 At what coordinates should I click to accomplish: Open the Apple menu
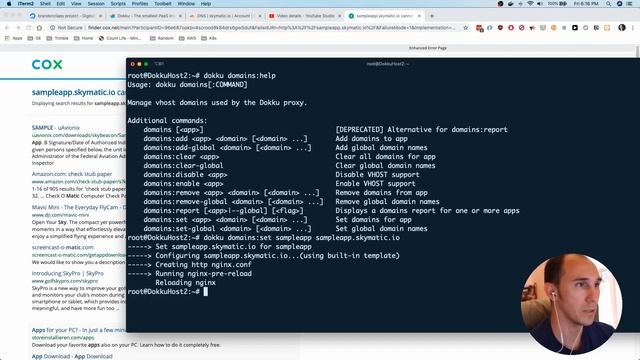[x=9, y=4]
